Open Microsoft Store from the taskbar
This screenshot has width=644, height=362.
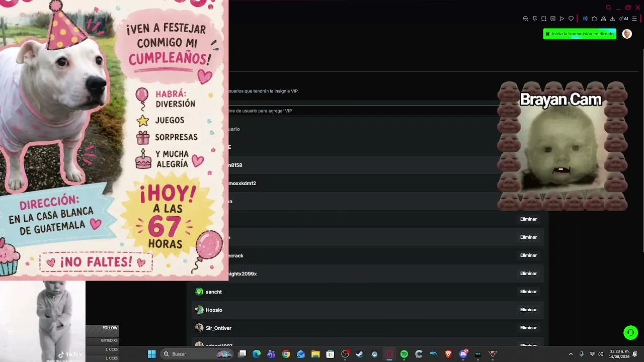(330, 354)
